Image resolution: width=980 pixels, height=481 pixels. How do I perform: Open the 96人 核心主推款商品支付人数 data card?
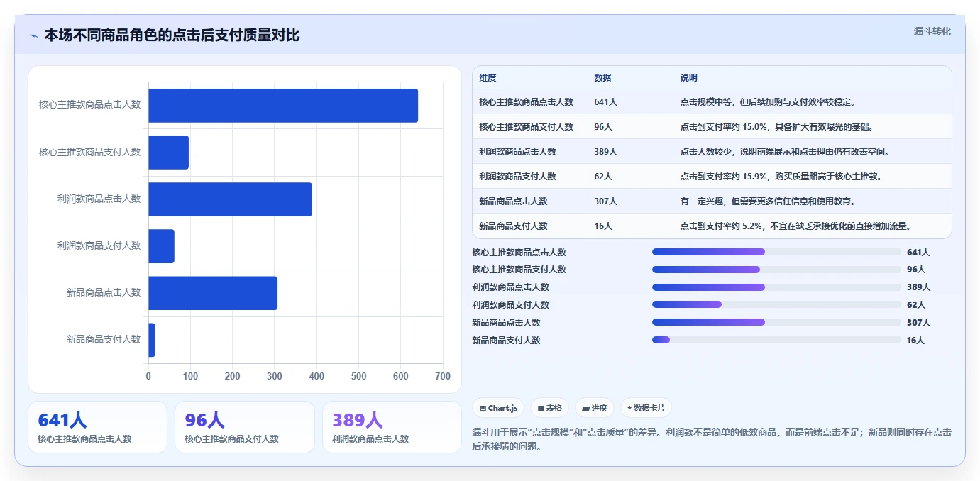(x=244, y=427)
